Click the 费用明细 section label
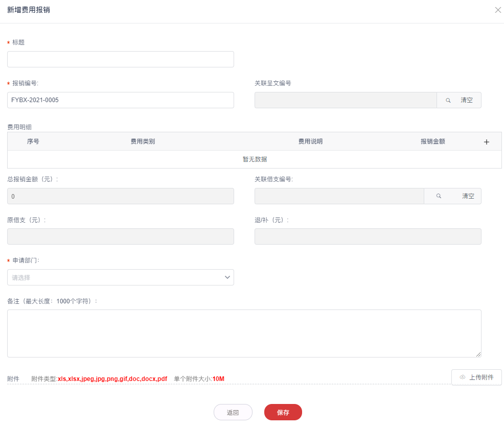The height and width of the screenshot is (429, 504). (19, 127)
